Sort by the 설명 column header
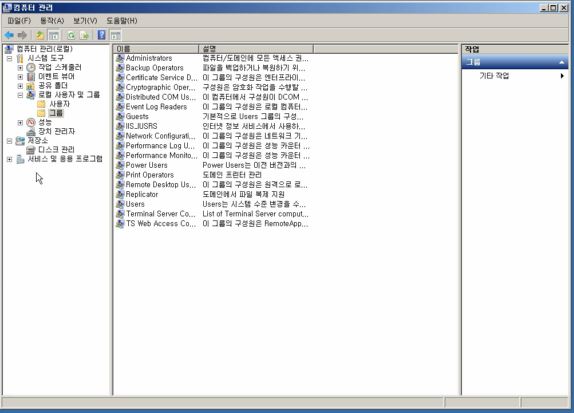Screen dimensions: 574x413 click(x=256, y=49)
